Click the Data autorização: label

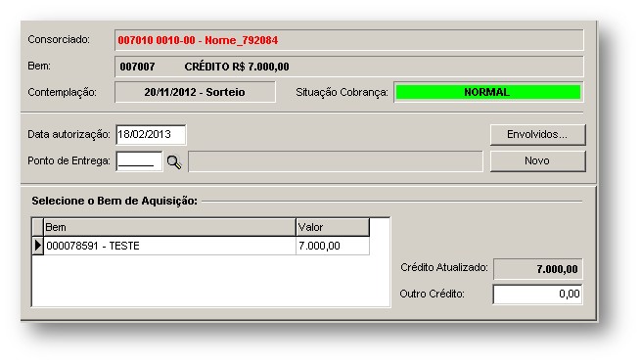point(69,134)
